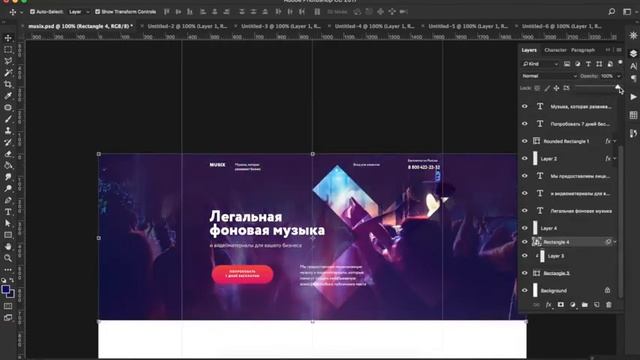Select the Layer 4 layer name
The height and width of the screenshot is (360, 640).
tap(549, 228)
